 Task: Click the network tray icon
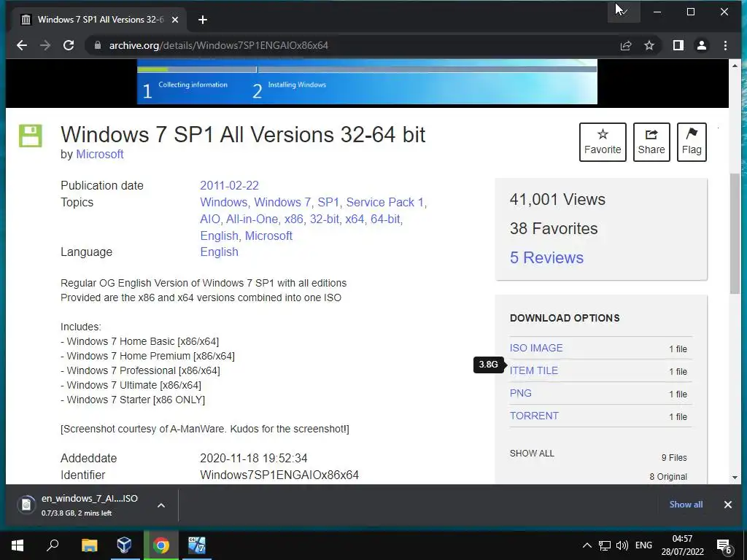pyautogui.click(x=604, y=545)
